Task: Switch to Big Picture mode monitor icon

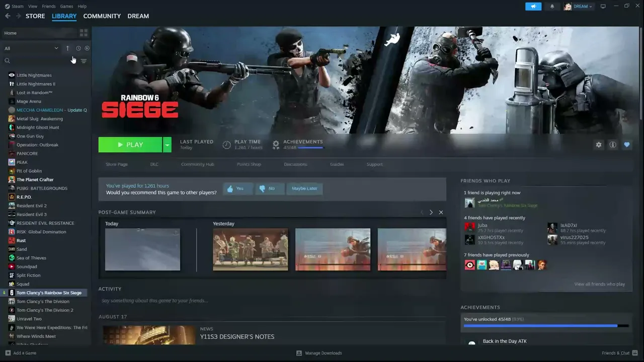Action: coord(603,7)
